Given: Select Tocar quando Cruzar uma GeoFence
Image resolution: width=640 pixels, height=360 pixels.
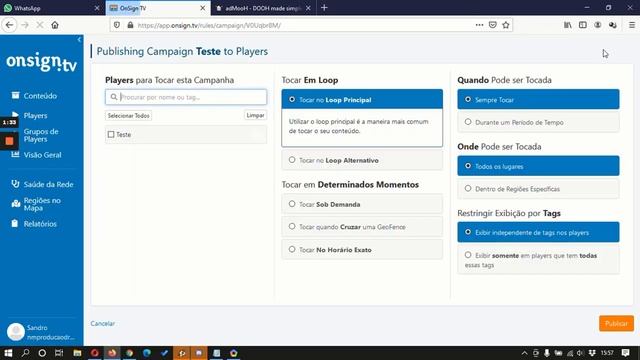Looking at the screenshot, I should (x=362, y=227).
